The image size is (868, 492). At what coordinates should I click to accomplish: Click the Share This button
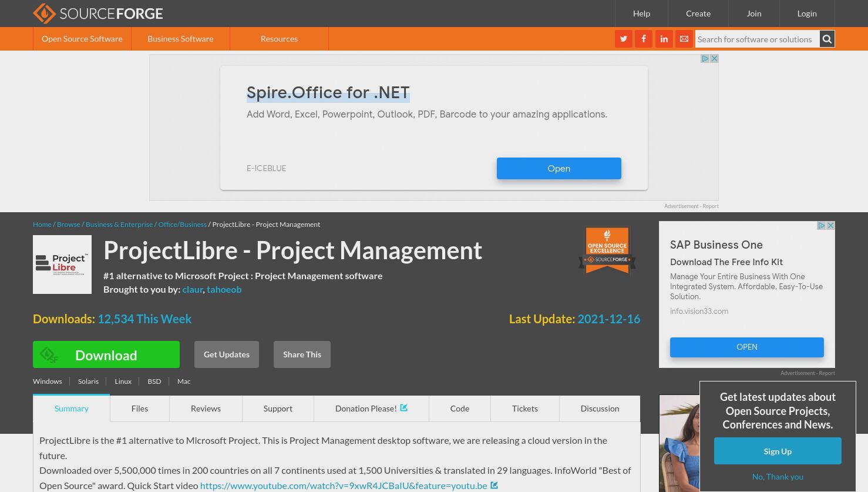(302, 354)
